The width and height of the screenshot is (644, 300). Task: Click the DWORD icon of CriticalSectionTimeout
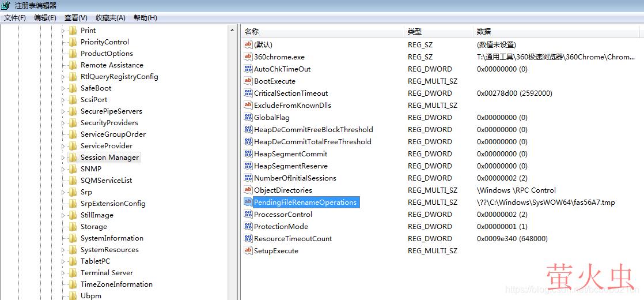(248, 93)
